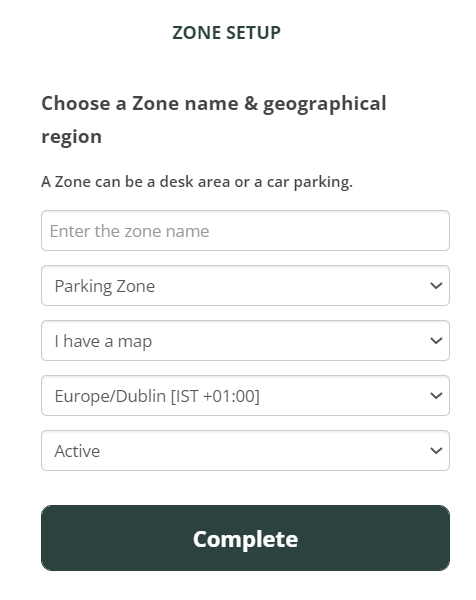Image resolution: width=476 pixels, height=600 pixels.
Task: Submit the zone setup form with Complete
Action: click(245, 538)
